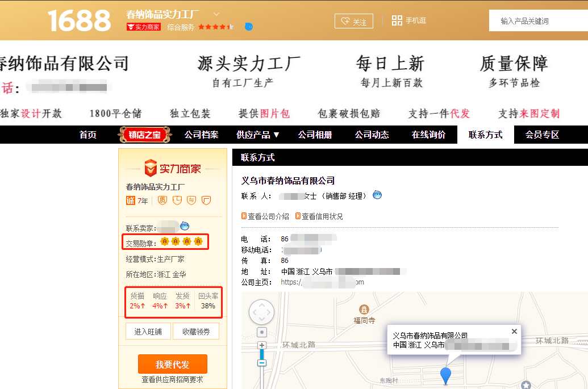Click the 质 quality guarantee badge icon

tap(162, 200)
